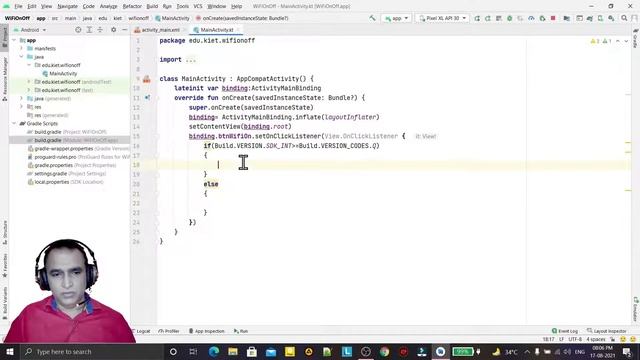Click the next highlighted error down arrow
The image size is (640, 360).
(x=626, y=41)
